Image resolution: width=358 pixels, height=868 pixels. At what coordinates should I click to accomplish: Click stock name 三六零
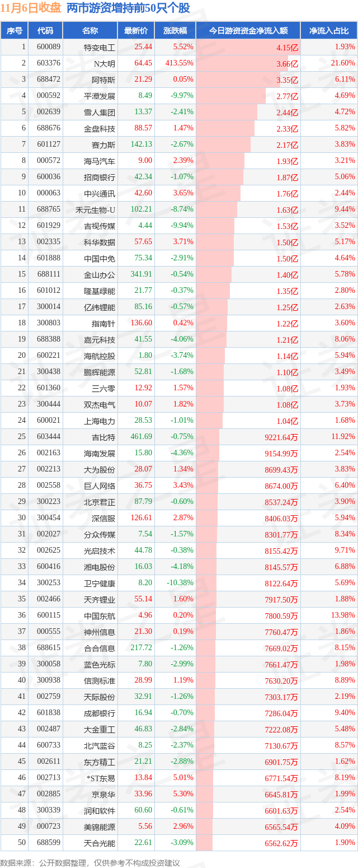pos(103,389)
